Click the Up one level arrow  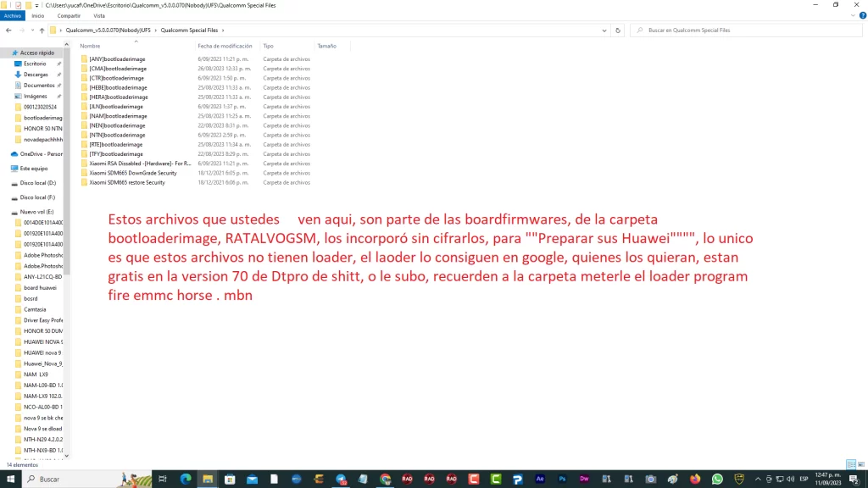pos(42,30)
